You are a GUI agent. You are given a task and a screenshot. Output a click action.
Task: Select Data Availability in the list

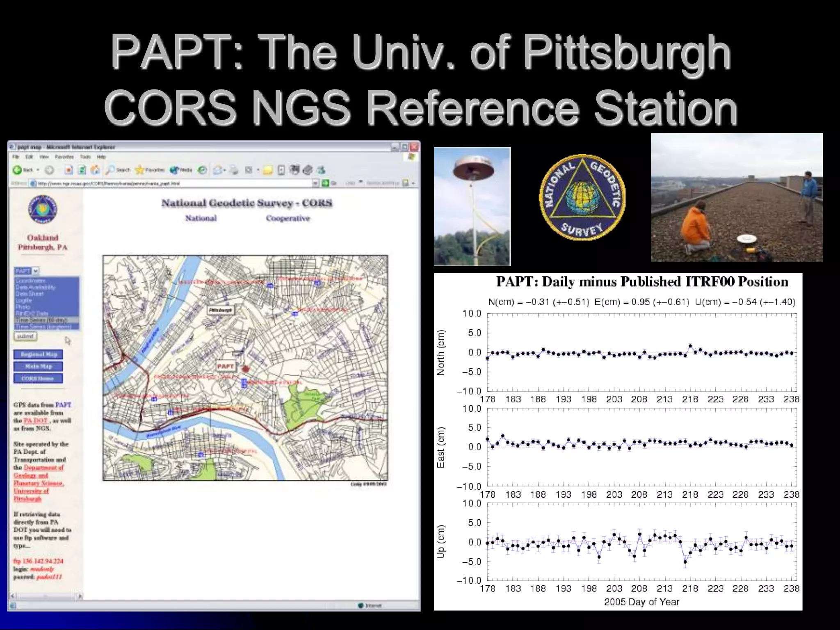coord(47,287)
